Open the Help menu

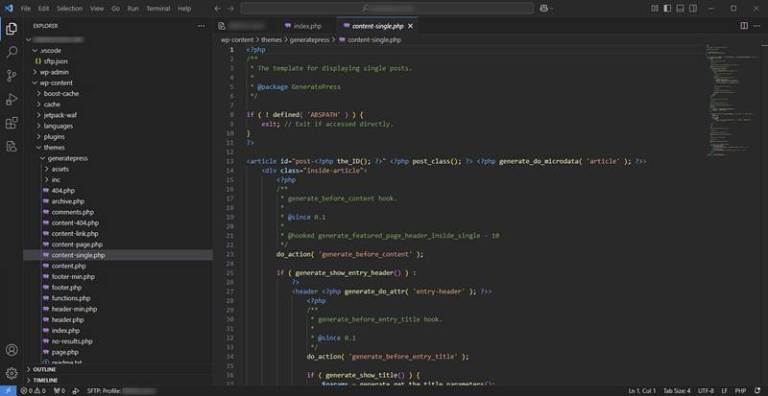(184, 8)
